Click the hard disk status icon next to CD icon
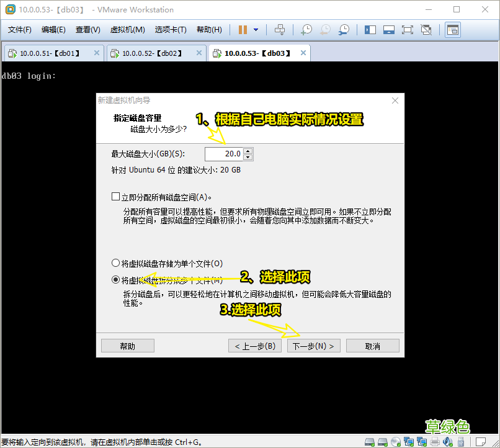This screenshot has height=448, width=500. [383, 442]
